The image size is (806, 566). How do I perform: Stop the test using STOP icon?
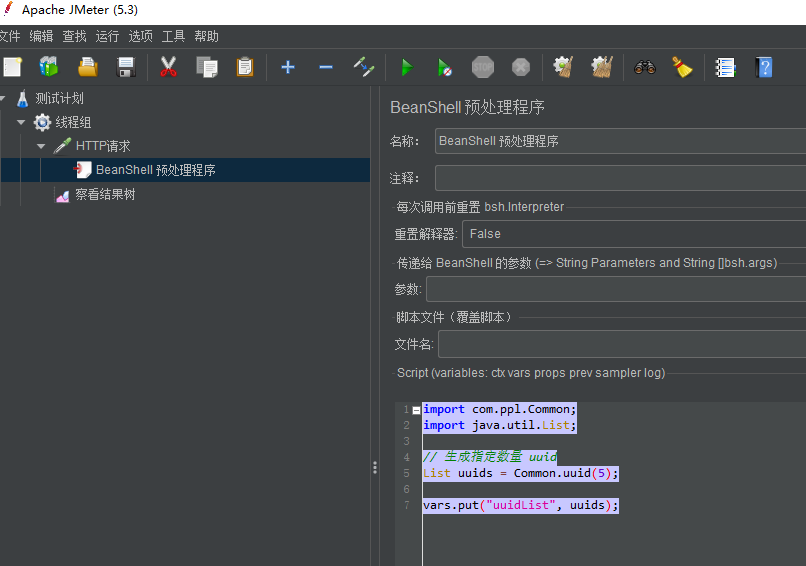[x=483, y=67]
